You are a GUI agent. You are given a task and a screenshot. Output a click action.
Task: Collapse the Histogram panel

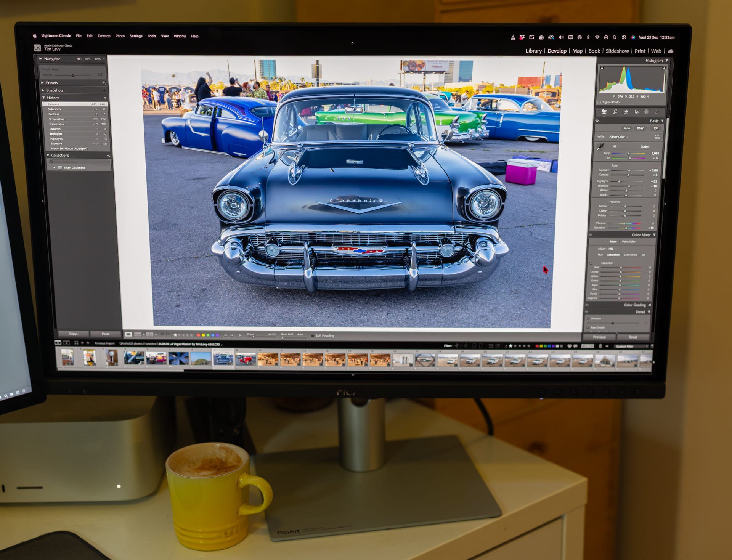tap(667, 61)
